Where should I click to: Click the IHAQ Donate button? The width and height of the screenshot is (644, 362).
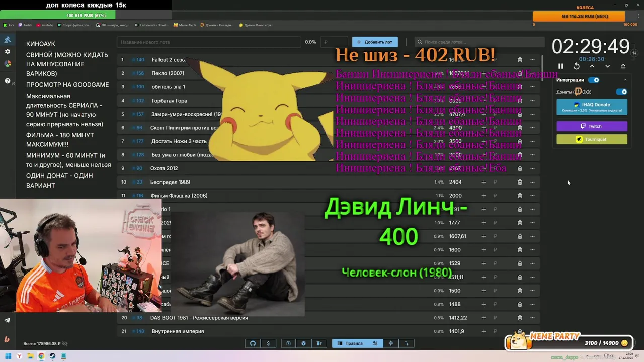point(592,107)
